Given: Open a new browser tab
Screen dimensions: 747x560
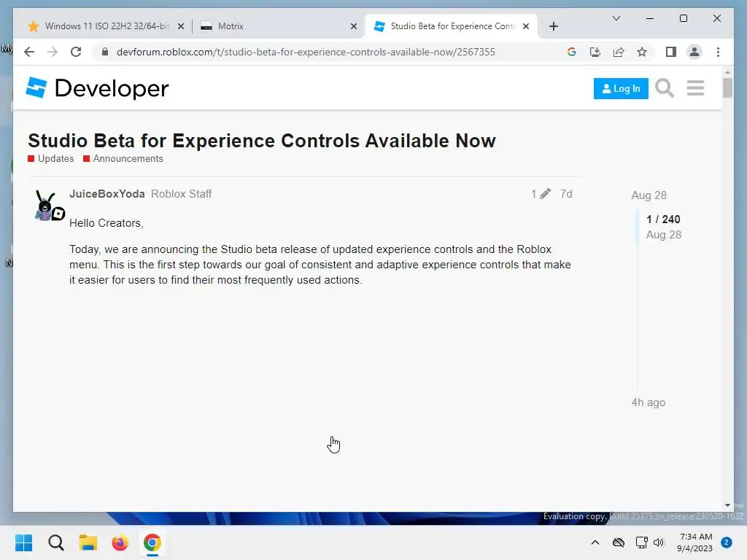Looking at the screenshot, I should (553, 26).
